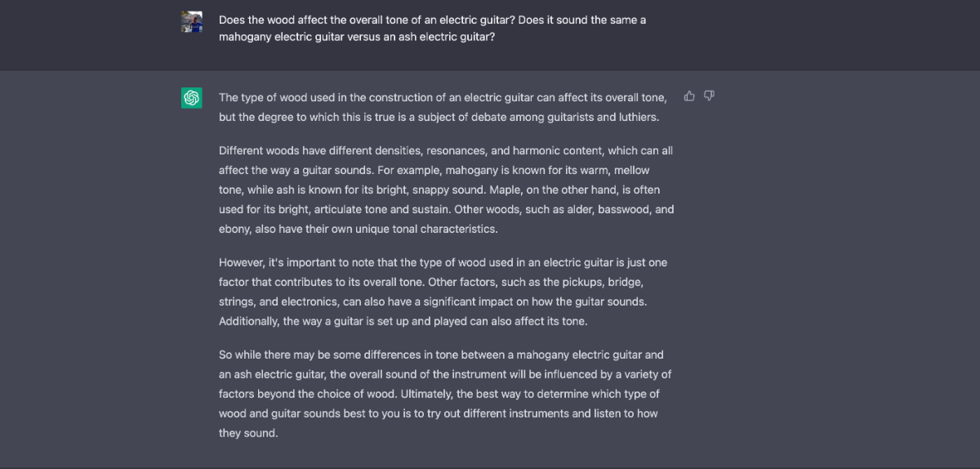
Task: Click the paragraph starting "However, it's important"
Action: 443,292
